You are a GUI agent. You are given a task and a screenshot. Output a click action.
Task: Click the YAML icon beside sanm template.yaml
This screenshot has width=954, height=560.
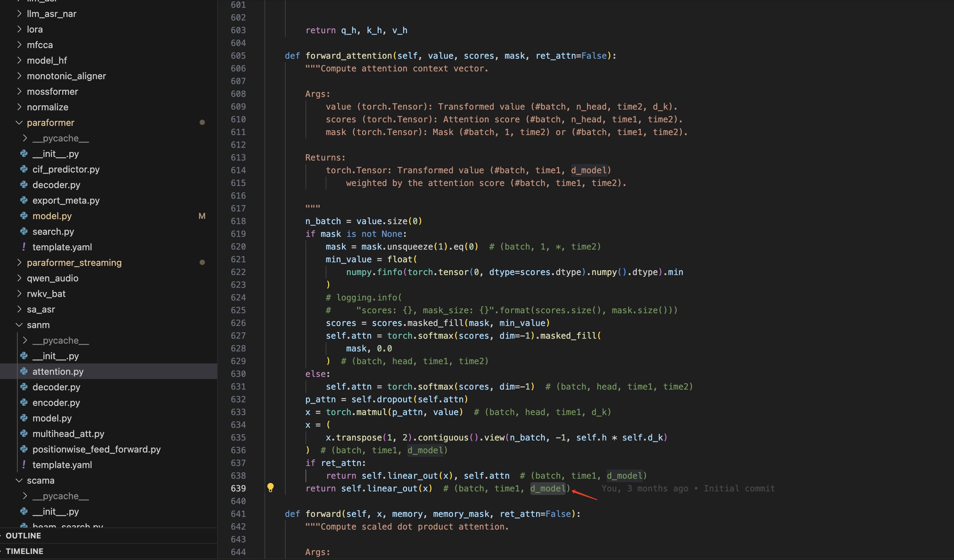pyautogui.click(x=24, y=464)
